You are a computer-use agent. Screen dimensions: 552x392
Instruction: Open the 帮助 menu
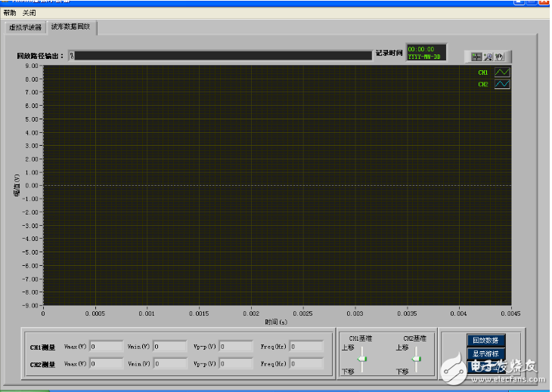tap(9, 14)
